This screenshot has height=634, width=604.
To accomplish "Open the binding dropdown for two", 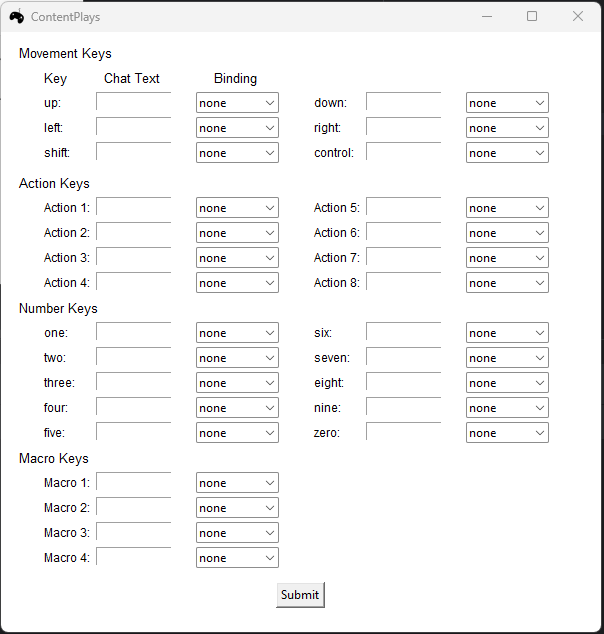I will pyautogui.click(x=237, y=358).
